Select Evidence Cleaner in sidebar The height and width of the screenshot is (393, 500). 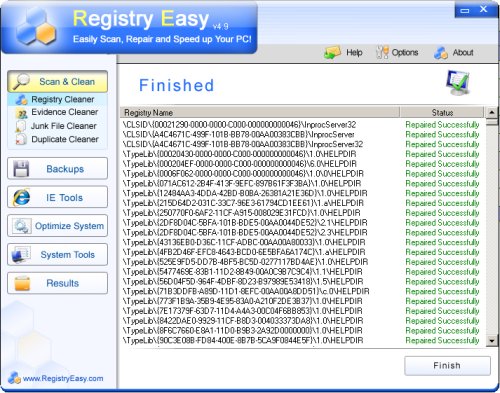point(57,112)
